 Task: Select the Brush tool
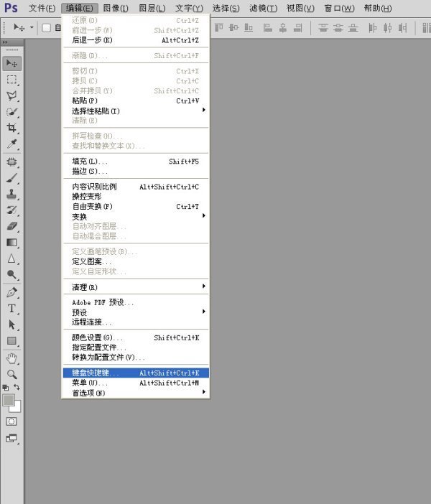pos(12,178)
